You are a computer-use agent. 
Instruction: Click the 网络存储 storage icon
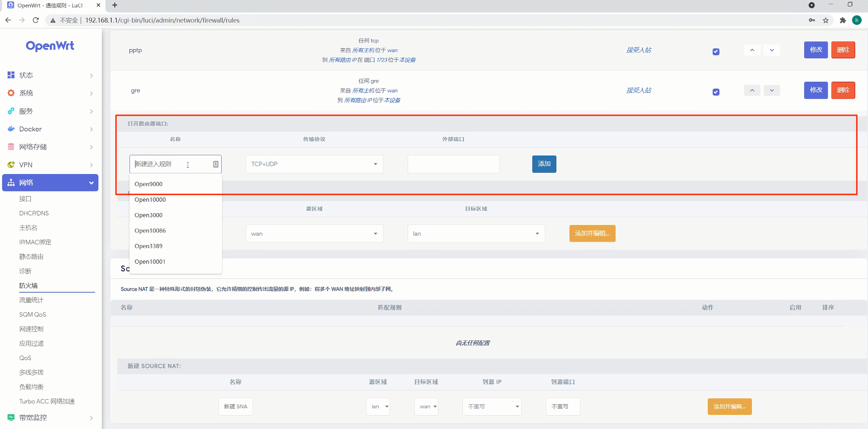click(x=11, y=147)
